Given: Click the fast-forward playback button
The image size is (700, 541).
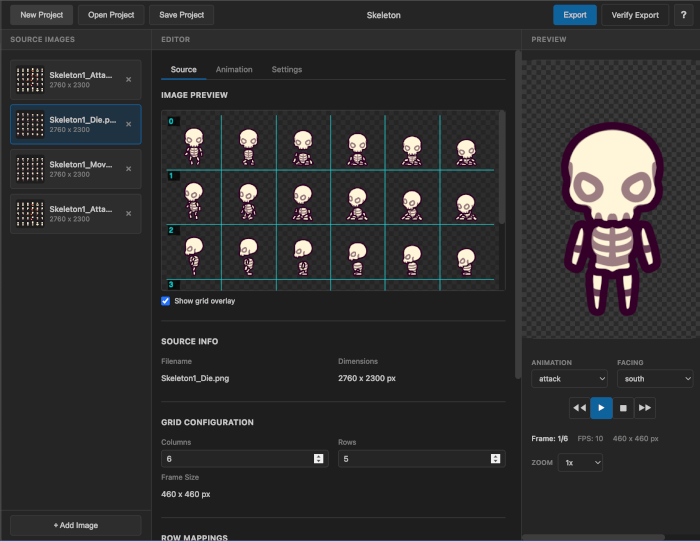Looking at the screenshot, I should pyautogui.click(x=645, y=408).
